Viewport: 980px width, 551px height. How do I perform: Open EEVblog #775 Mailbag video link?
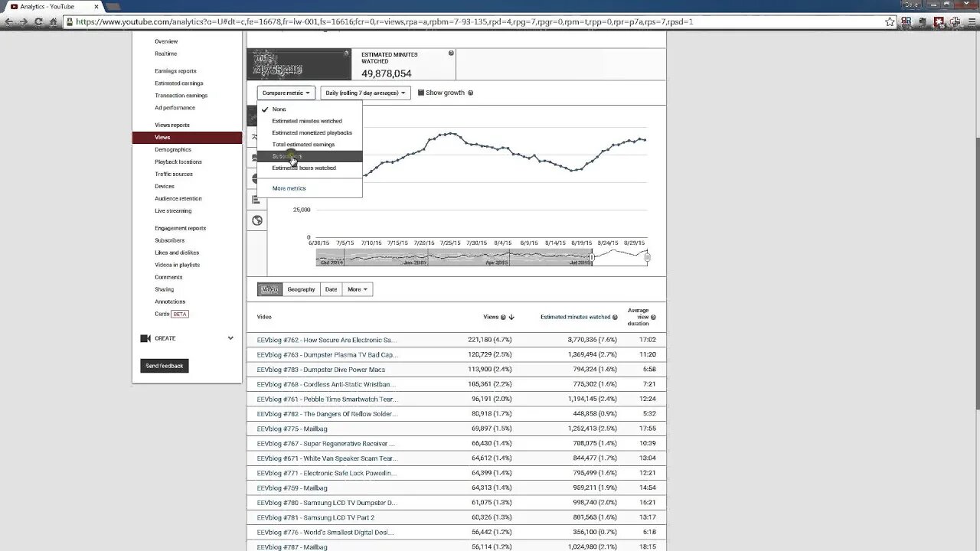(x=292, y=429)
